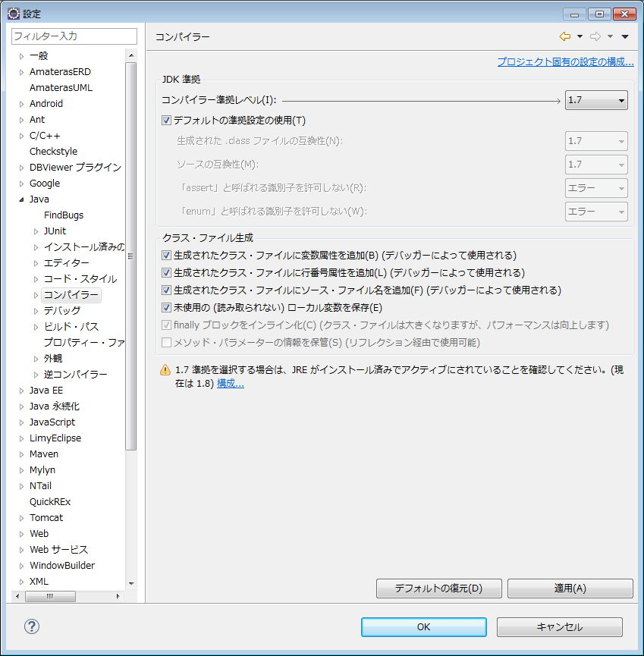Expand the AmaterasERD tree node
Screen dimensions: 644x656
pyautogui.click(x=22, y=72)
